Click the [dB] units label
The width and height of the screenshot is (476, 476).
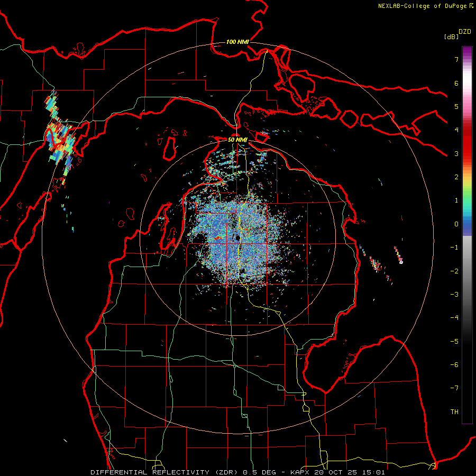click(x=451, y=36)
